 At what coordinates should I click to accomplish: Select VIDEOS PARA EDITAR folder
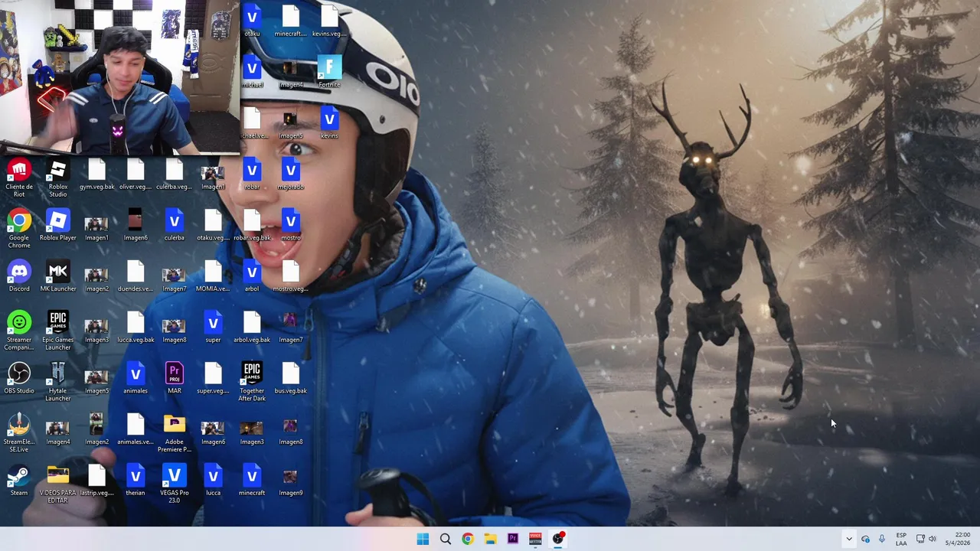(57, 484)
